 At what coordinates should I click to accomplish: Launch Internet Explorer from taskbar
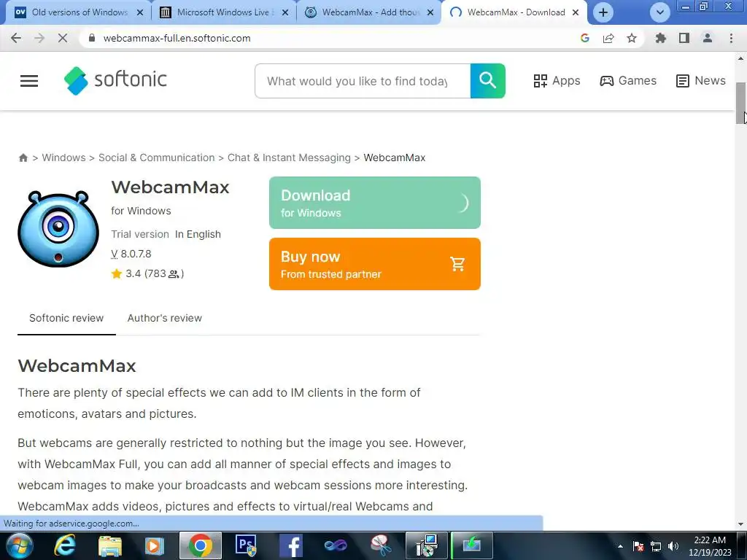65,545
